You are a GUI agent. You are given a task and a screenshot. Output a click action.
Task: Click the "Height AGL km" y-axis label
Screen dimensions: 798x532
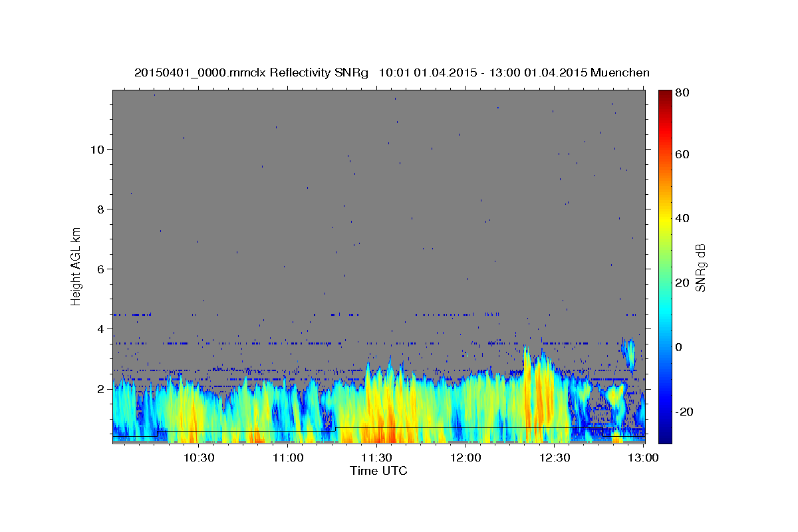pos(76,266)
